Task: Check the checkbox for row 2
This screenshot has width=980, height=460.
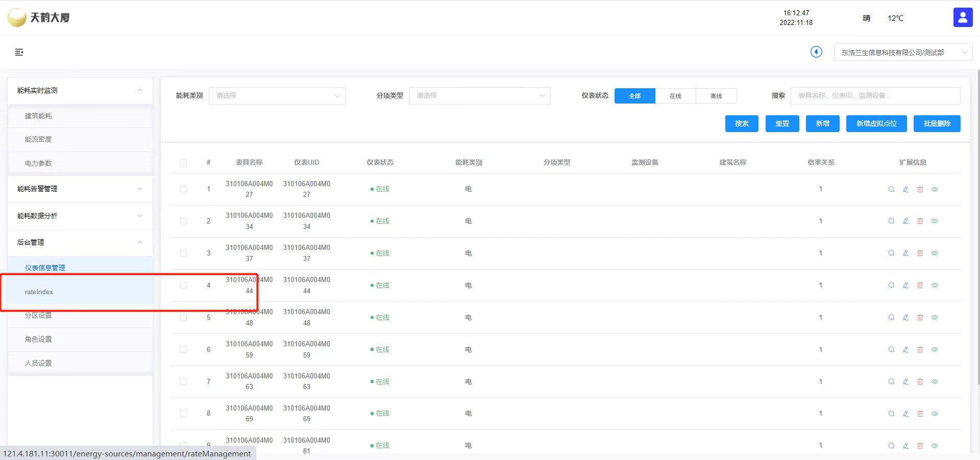Action: point(183,221)
